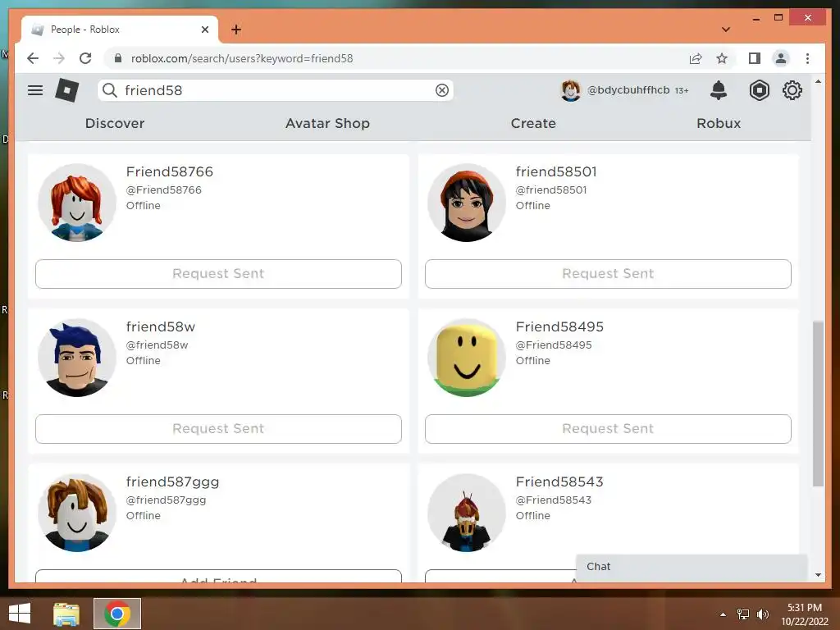This screenshot has width=840, height=630.
Task: Show hidden system tray icons
Action: (x=724, y=614)
